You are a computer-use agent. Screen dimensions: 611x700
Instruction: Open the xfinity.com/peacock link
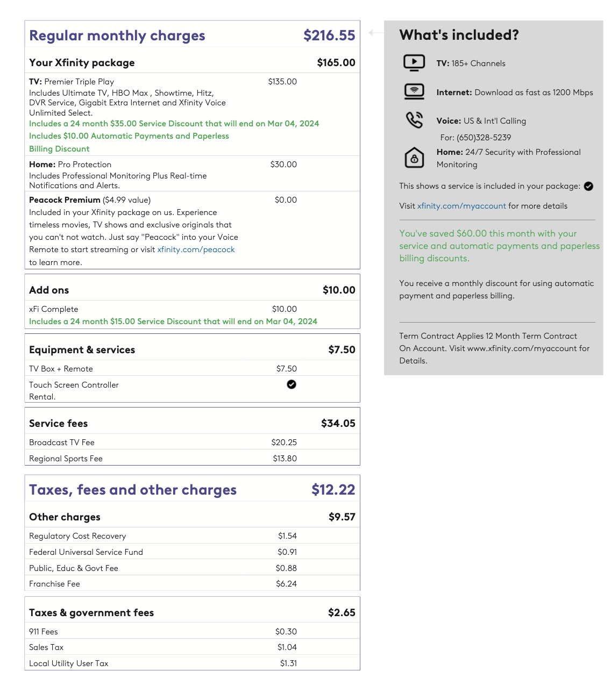point(196,249)
